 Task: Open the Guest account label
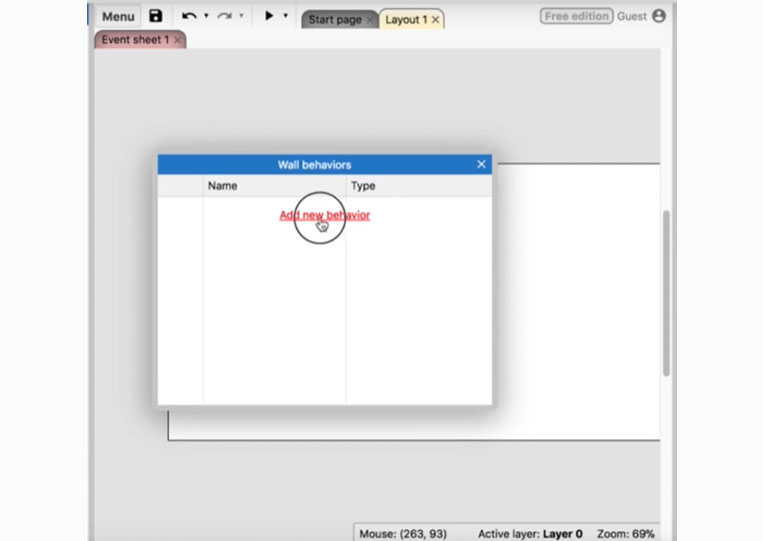[x=632, y=16]
